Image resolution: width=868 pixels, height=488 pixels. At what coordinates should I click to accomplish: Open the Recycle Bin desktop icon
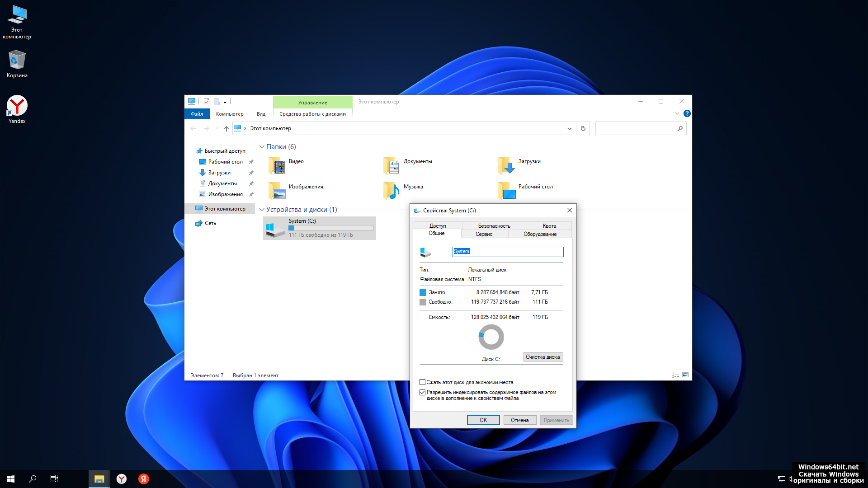click(17, 60)
